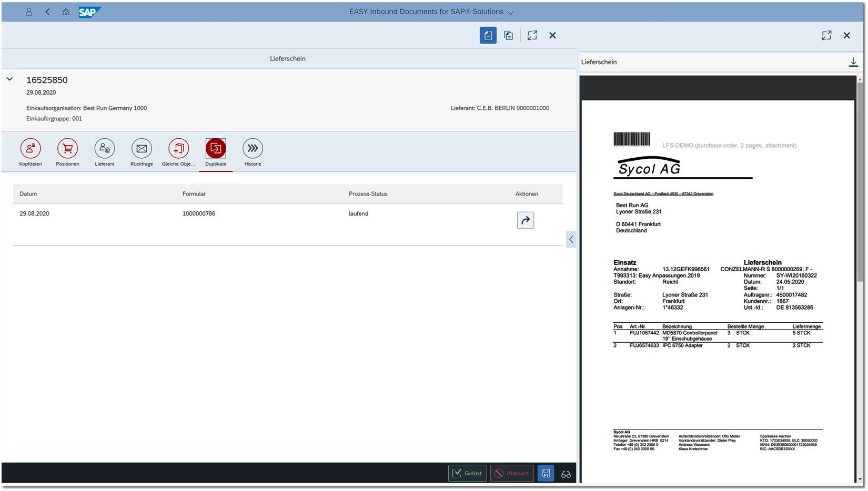Image resolution: width=868 pixels, height=491 pixels.
Task: Open the Kopfdaten tab
Action: 31,153
